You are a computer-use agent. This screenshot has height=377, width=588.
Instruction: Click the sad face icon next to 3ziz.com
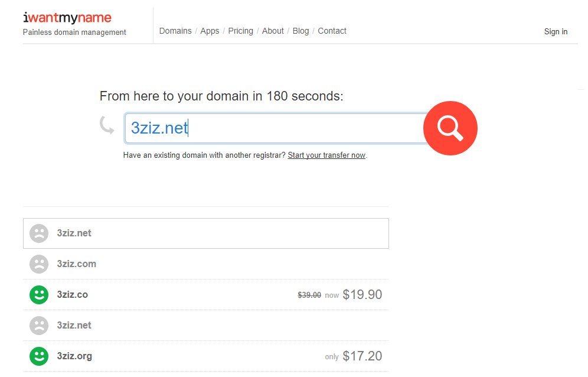(39, 264)
